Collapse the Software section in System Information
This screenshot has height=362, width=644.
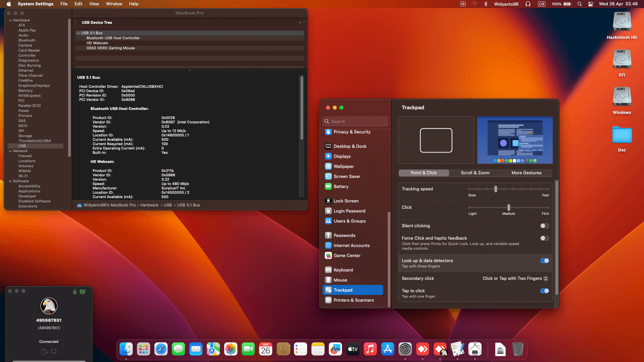10,181
